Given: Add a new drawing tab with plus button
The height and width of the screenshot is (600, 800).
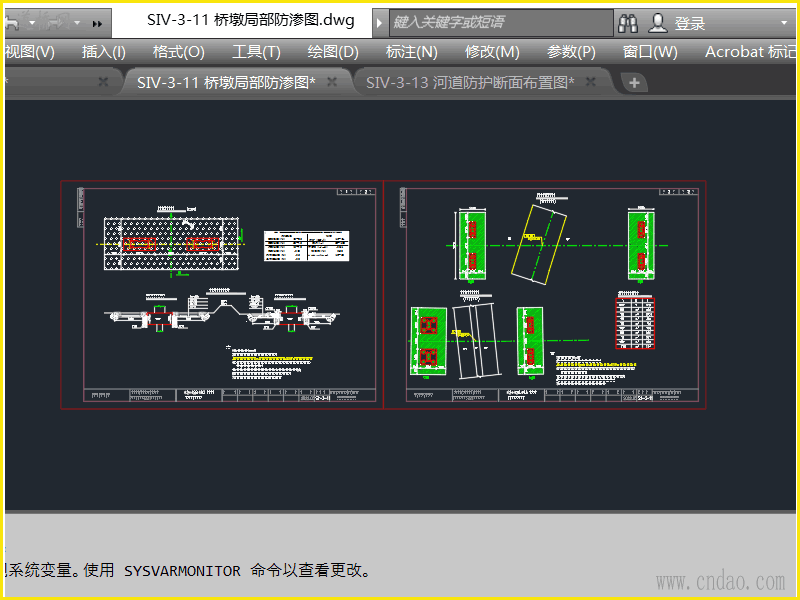Looking at the screenshot, I should (634, 83).
